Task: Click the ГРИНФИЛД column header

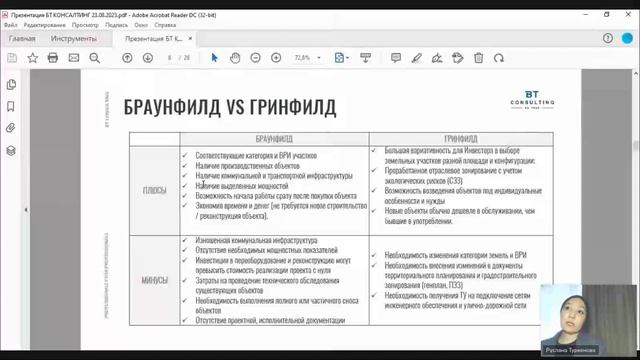Action: point(461,139)
